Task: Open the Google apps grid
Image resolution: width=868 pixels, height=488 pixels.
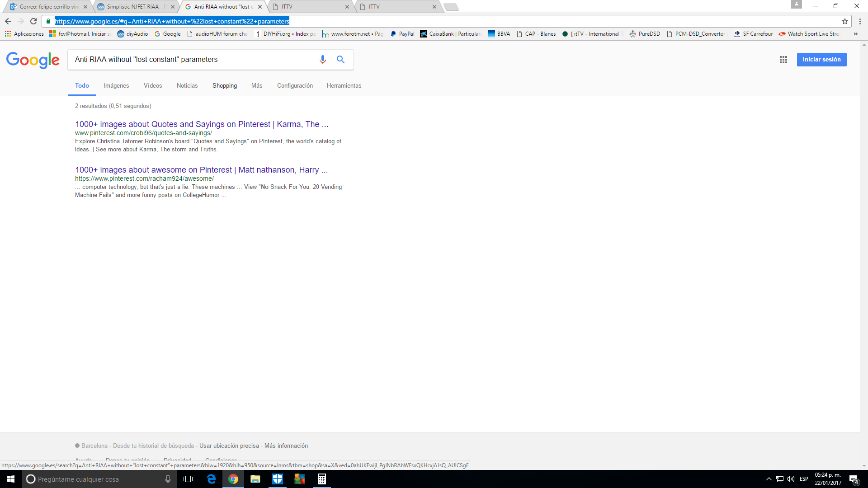Action: 783,60
